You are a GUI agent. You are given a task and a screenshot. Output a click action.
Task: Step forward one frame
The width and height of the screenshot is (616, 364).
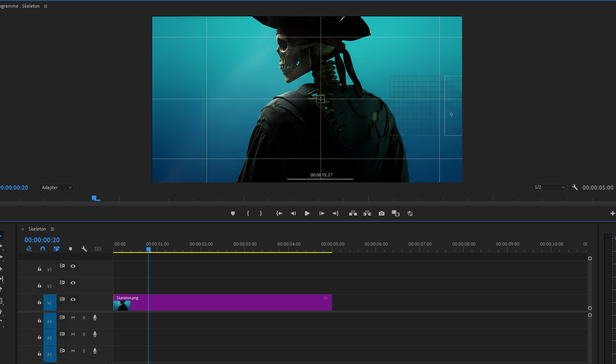coord(322,214)
